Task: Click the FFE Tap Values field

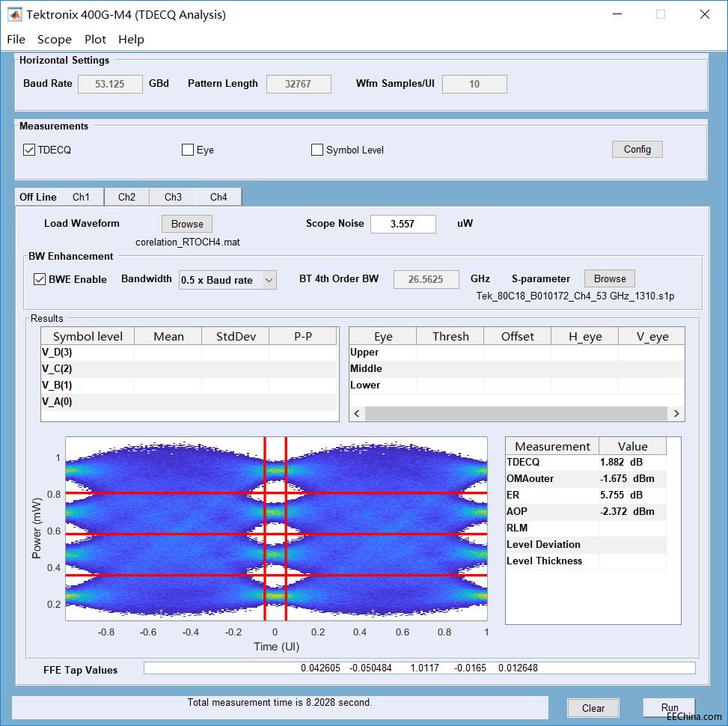Action: (x=419, y=668)
